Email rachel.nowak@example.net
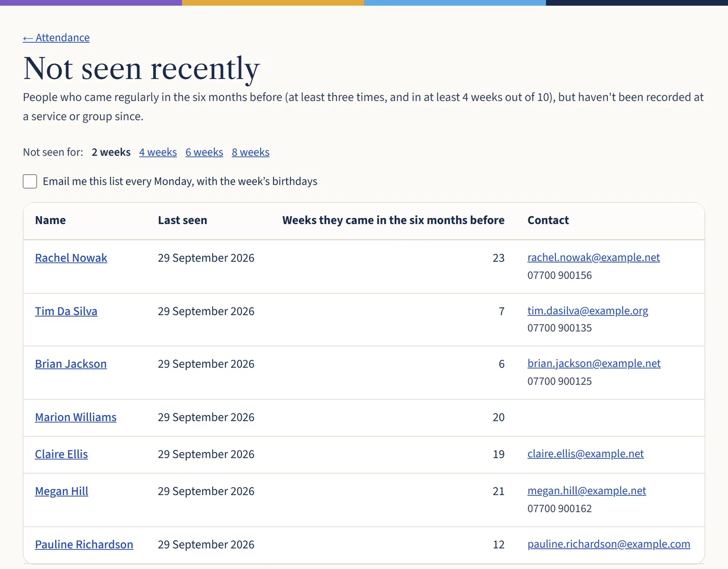This screenshot has height=569, width=728. [x=594, y=257]
